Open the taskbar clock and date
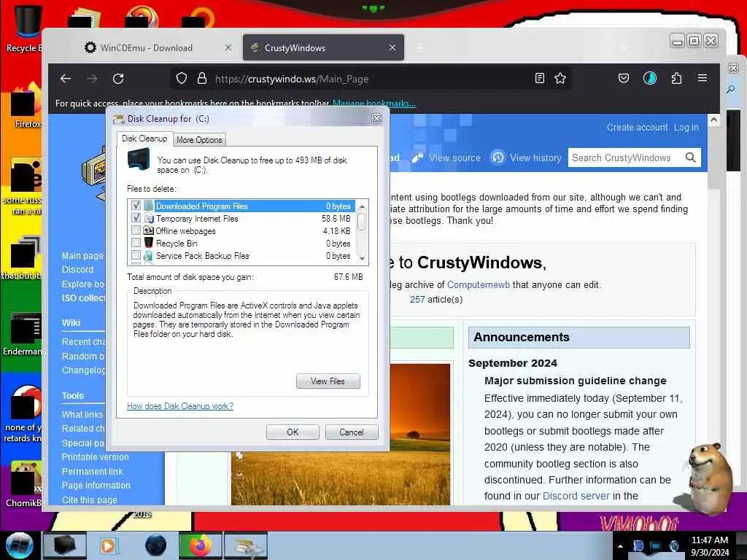747x560 pixels. click(x=710, y=546)
